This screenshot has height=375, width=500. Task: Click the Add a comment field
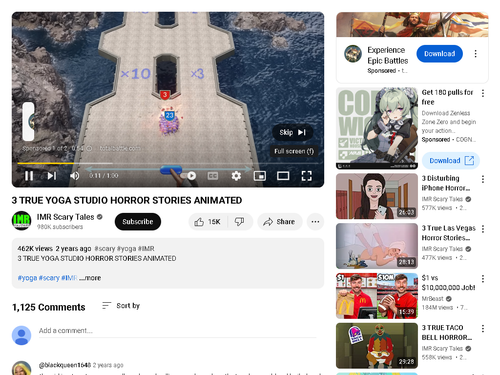click(177, 331)
